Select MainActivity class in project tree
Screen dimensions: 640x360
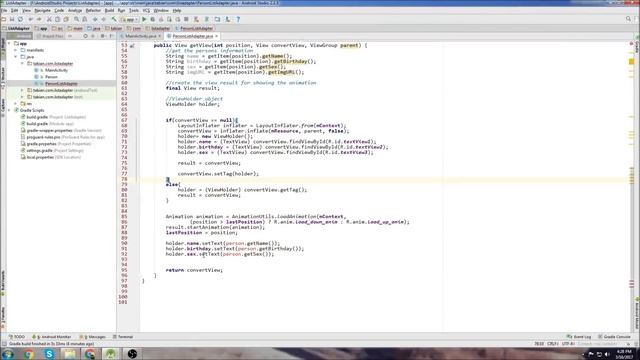(56, 70)
